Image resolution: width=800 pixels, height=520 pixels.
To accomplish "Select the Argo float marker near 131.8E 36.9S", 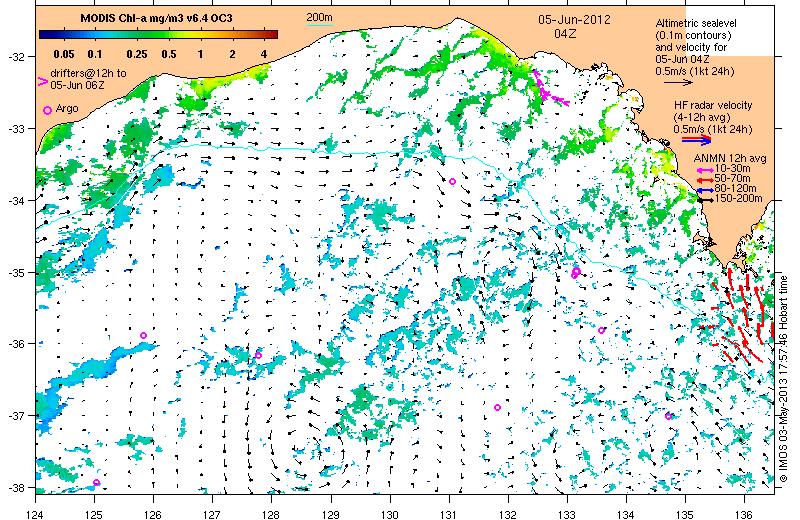I will point(497,407).
